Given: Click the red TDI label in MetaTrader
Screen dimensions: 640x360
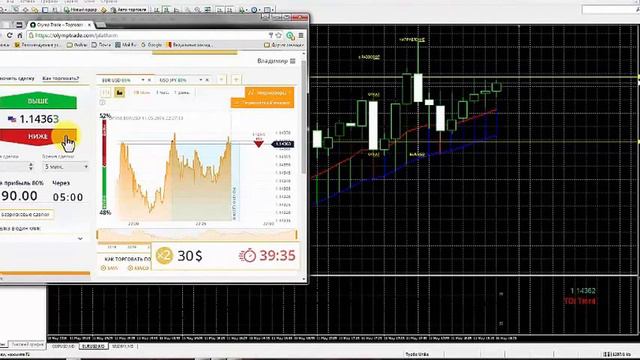Looking at the screenshot, I should point(580,301).
